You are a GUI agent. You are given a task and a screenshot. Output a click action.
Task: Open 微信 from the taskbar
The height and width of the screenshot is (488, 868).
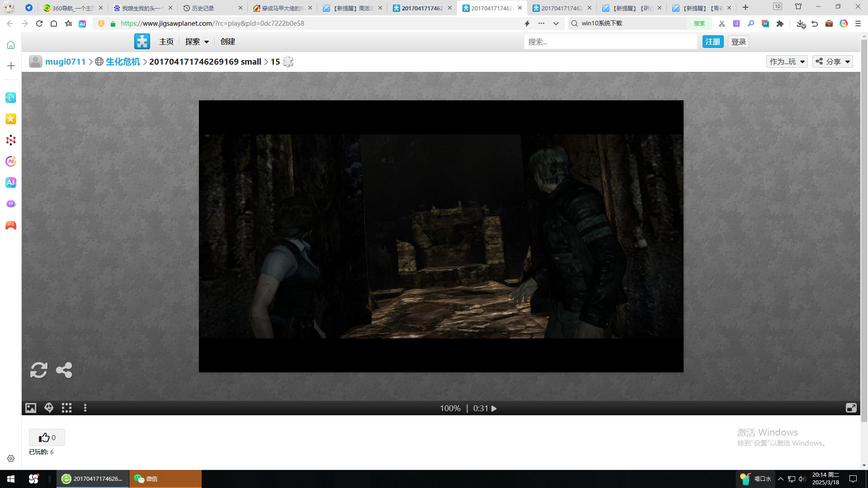coord(165,479)
